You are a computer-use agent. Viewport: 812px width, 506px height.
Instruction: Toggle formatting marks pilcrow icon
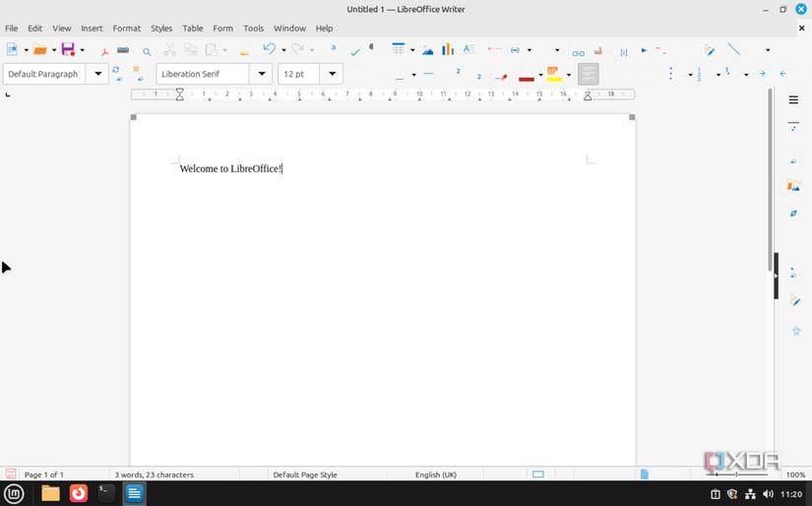click(371, 47)
